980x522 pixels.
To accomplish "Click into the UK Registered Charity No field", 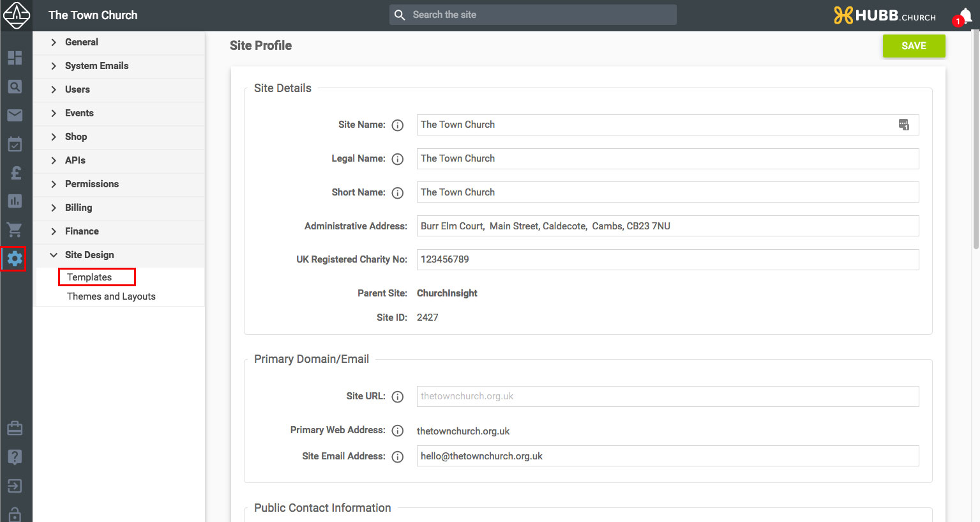I will tap(668, 259).
